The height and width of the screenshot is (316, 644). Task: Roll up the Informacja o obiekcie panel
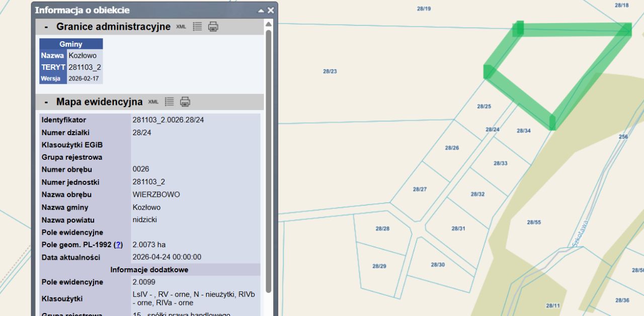click(261, 11)
